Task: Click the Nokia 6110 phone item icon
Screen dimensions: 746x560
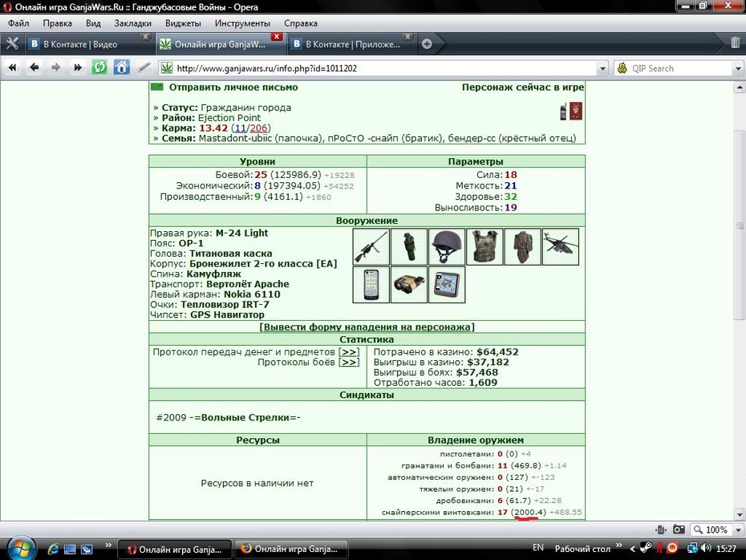Action: [x=371, y=285]
